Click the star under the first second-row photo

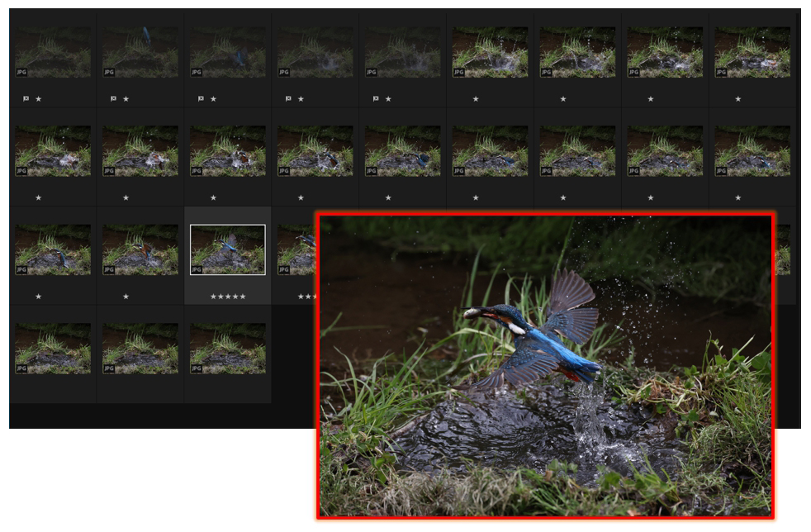tap(38, 197)
